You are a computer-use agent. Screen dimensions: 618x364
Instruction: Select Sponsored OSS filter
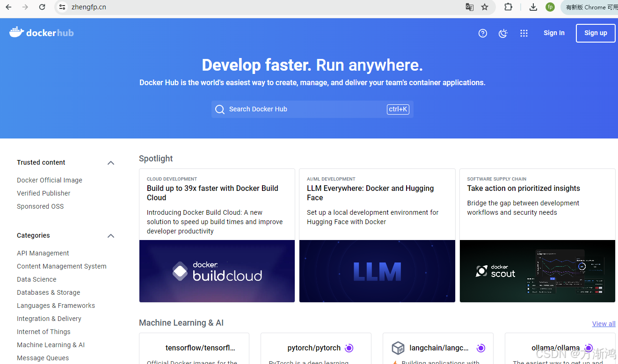(x=40, y=206)
